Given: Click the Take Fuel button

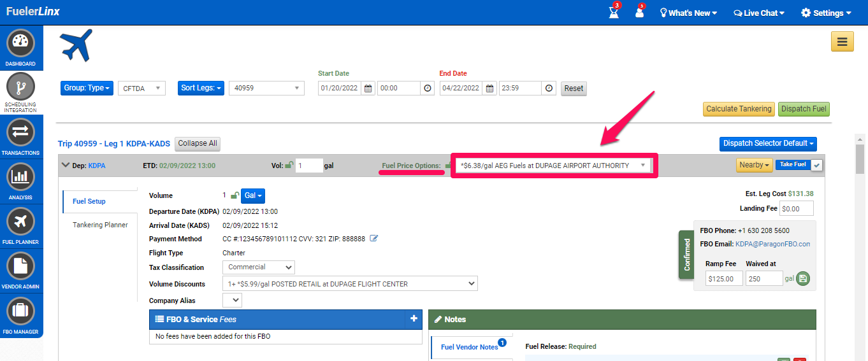Looking at the screenshot, I should pos(793,164).
